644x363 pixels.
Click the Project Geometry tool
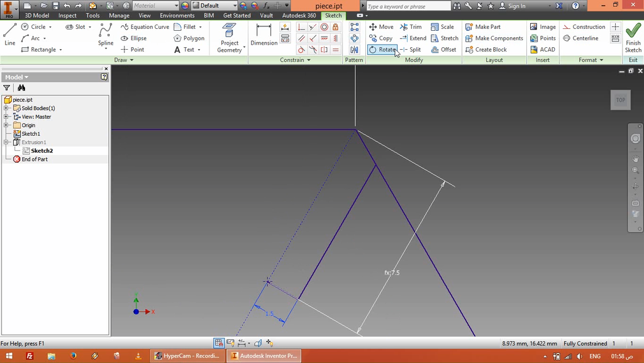[230, 38]
